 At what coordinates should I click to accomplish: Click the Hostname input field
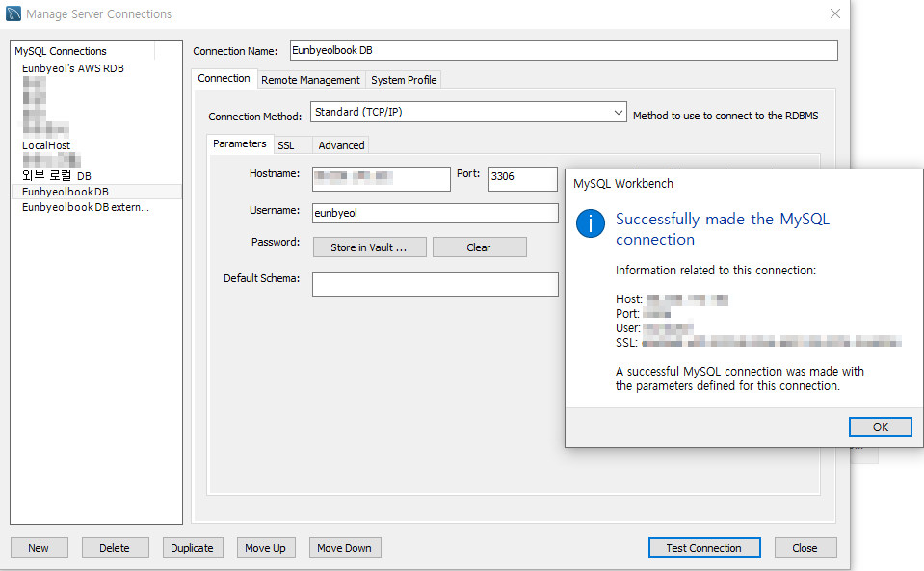382,179
